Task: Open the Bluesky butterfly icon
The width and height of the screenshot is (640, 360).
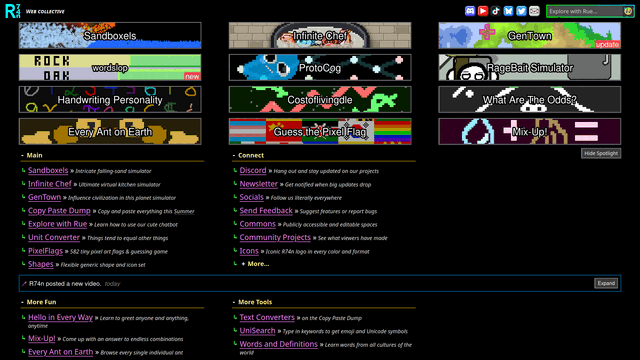Action: click(x=508, y=11)
